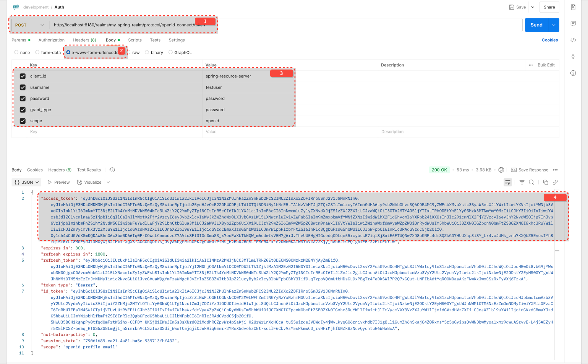Open Bulk Edit for parameters
This screenshot has width=588, height=364.
click(x=546, y=65)
